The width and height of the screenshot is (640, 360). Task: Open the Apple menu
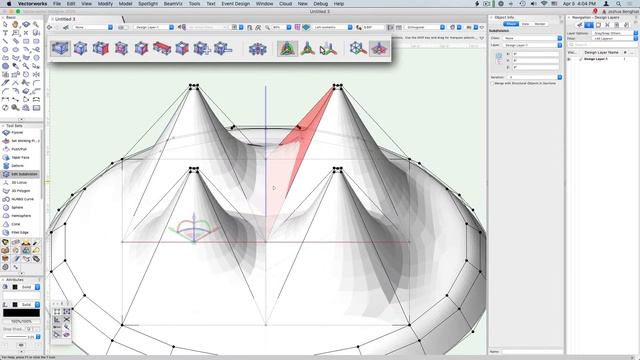point(9,4)
